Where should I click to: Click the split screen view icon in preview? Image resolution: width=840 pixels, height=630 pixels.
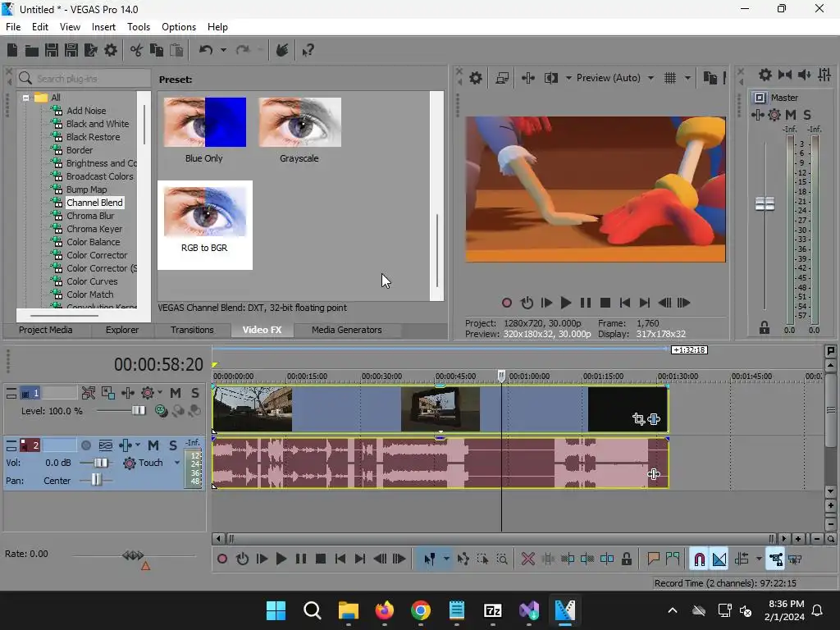pos(551,78)
